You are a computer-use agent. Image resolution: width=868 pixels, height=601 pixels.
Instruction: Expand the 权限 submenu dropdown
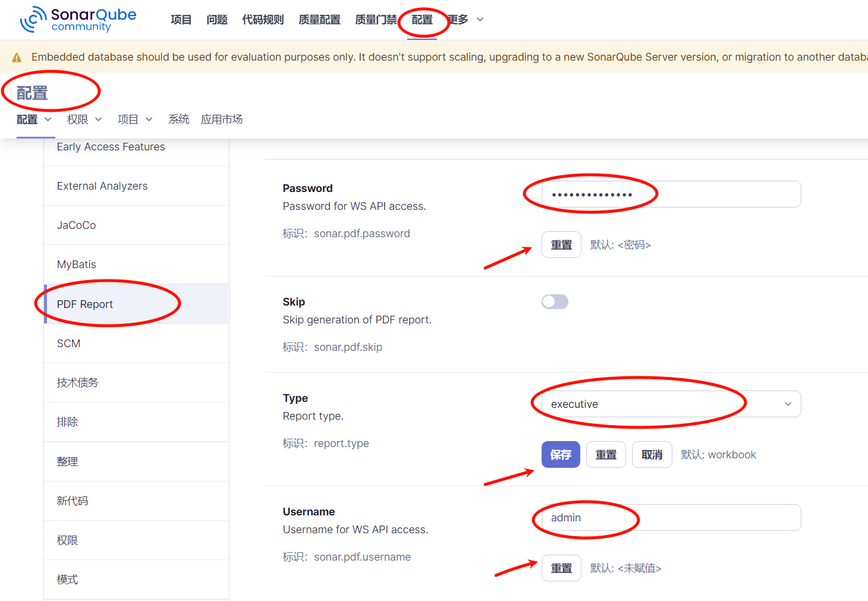click(x=84, y=119)
